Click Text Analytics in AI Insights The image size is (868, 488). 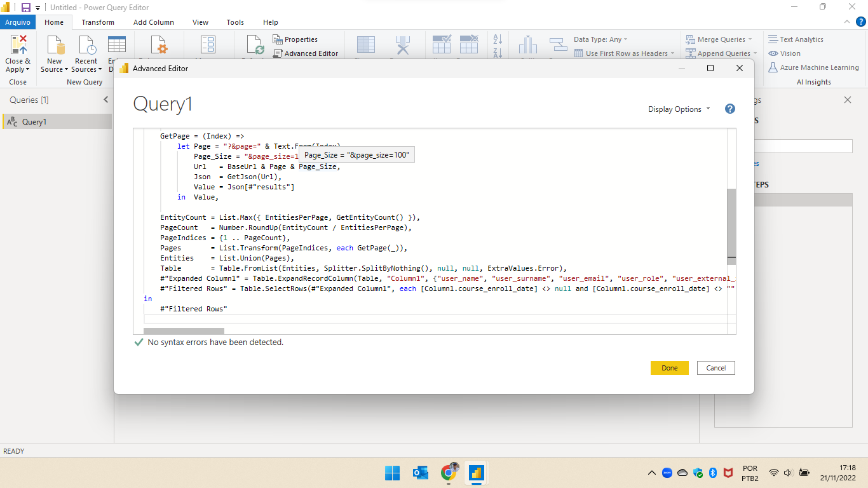(796, 39)
